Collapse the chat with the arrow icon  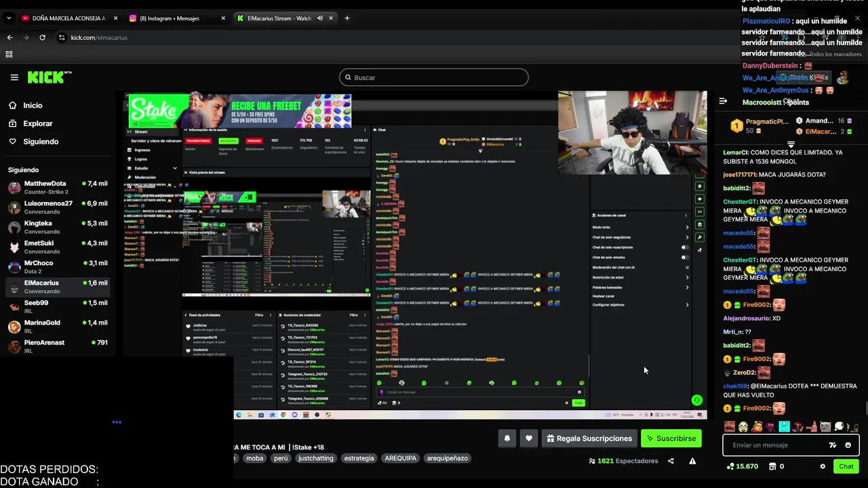(723, 101)
